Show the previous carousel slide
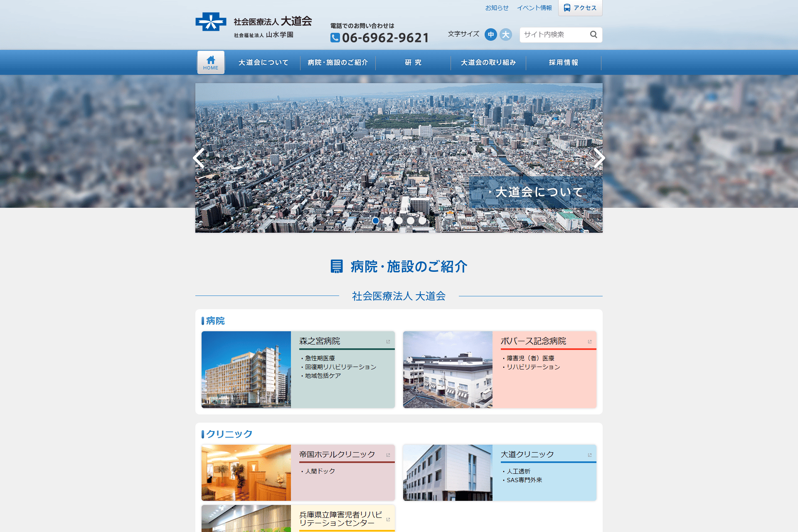 click(199, 158)
